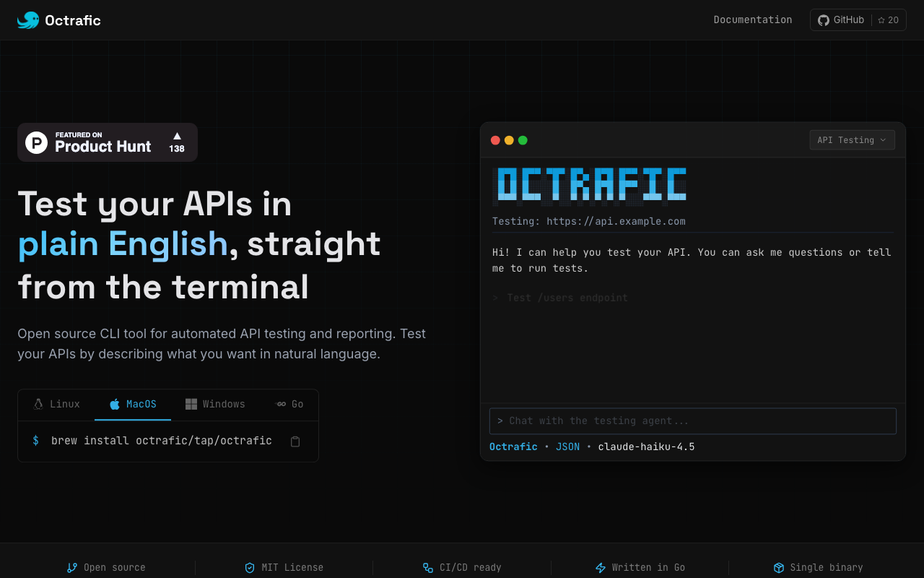Click the Written in Go feature label
The height and width of the screenshot is (578, 924).
(648, 568)
